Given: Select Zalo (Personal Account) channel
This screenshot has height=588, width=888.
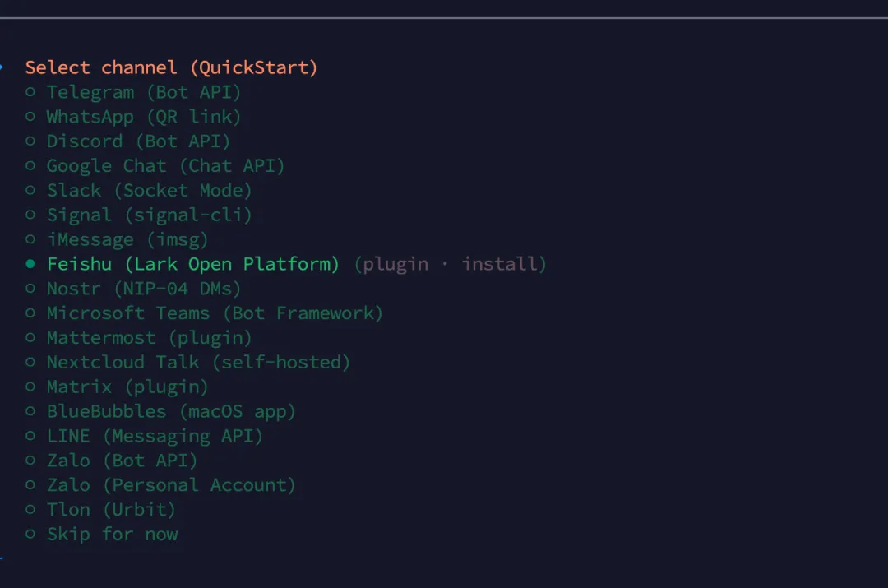Looking at the screenshot, I should click(170, 485).
